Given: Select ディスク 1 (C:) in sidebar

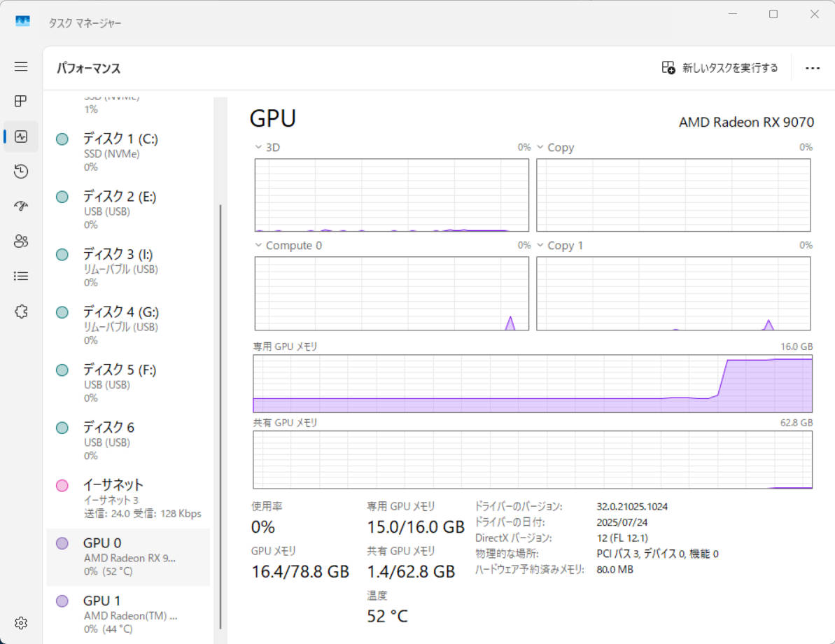Looking at the screenshot, I should [x=128, y=153].
